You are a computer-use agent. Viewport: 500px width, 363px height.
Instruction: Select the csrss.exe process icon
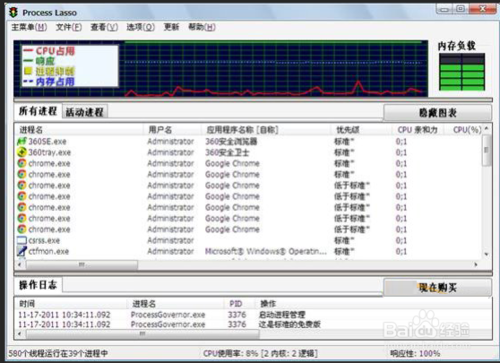pos(22,240)
